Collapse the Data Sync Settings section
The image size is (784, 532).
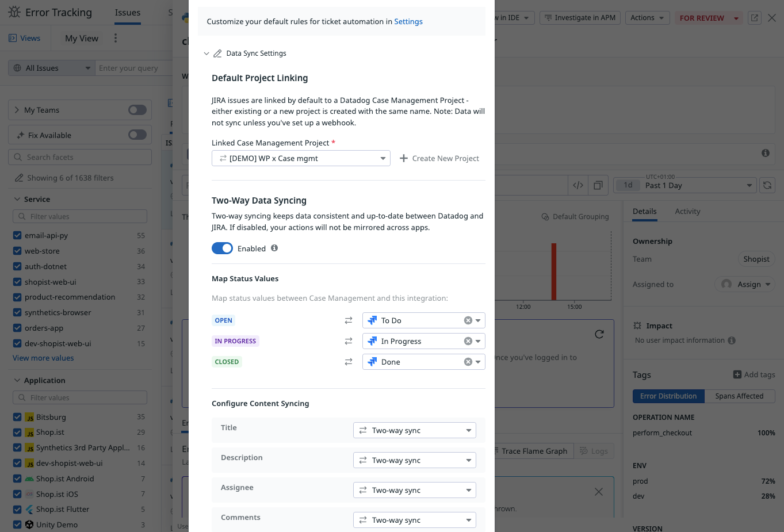[x=206, y=53]
